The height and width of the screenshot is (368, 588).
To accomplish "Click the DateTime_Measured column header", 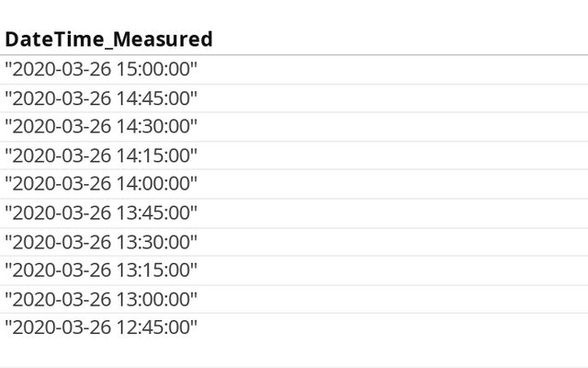I will (108, 39).
